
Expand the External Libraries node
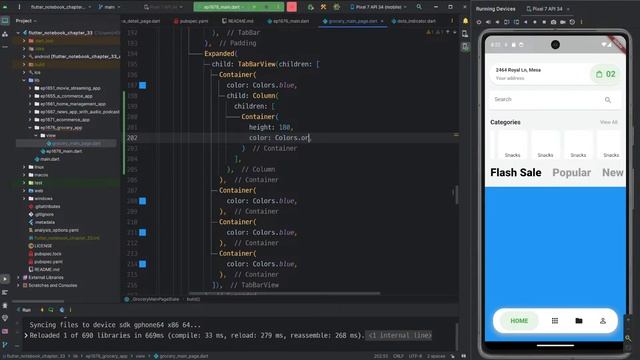(18, 278)
